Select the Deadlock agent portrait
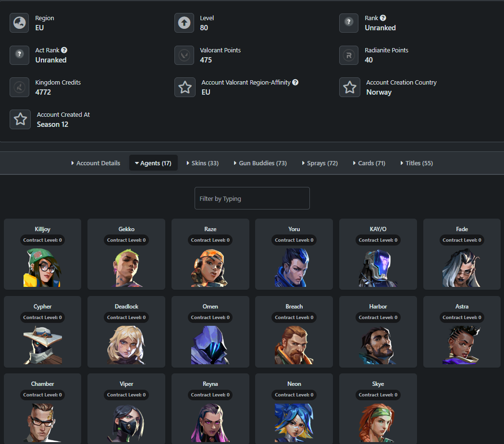The width and height of the screenshot is (504, 444). [126, 345]
